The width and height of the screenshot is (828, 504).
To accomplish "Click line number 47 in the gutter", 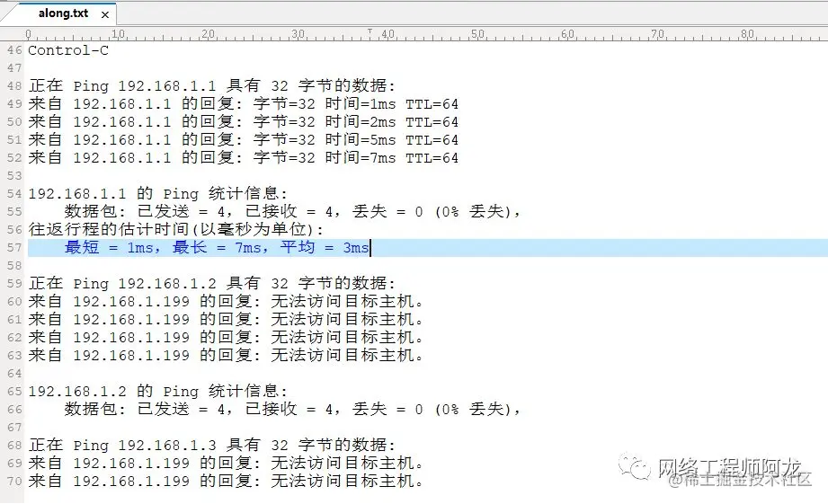I will point(14,68).
